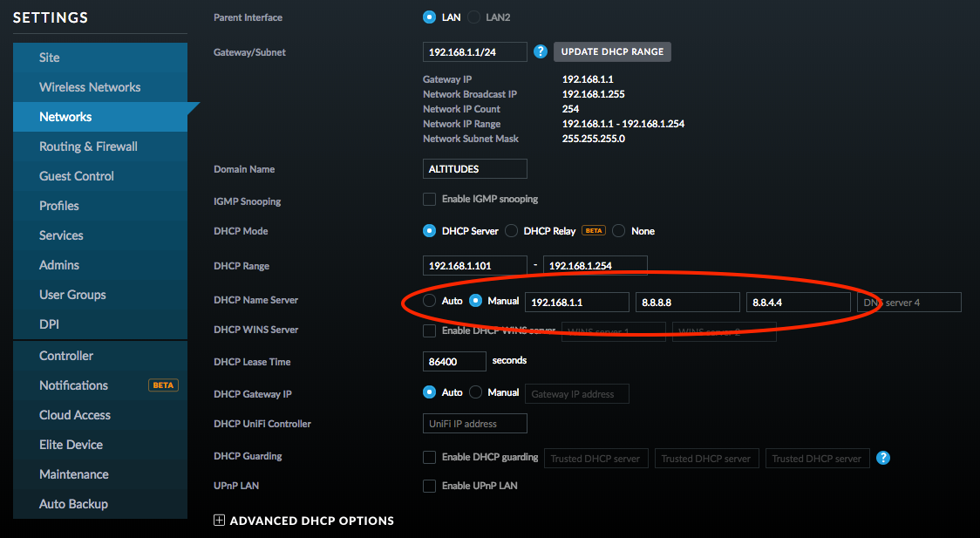Viewport: 980px width, 538px height.
Task: Choose the DHCP Relay mode radio button
Action: click(511, 231)
